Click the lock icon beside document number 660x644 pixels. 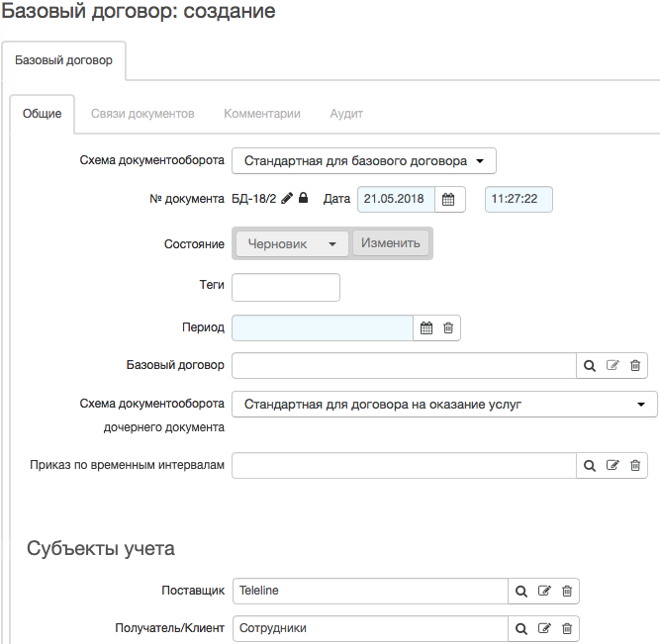303,198
